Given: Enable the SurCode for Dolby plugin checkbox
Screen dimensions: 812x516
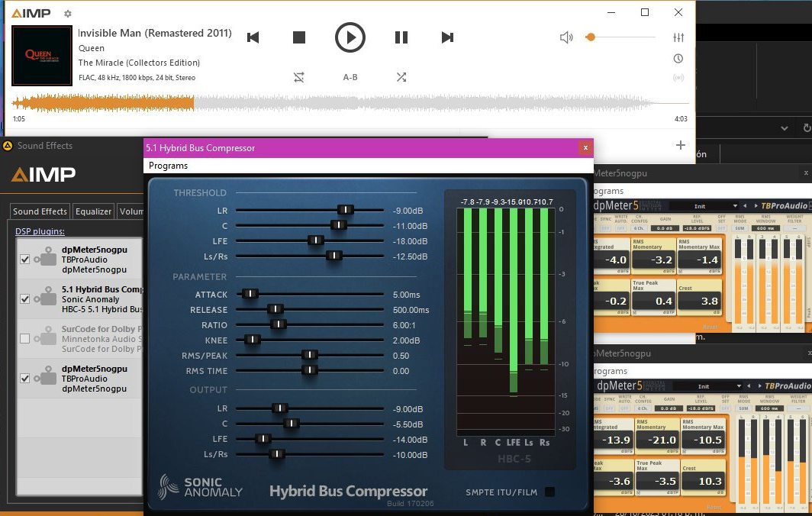Looking at the screenshot, I should point(24,339).
